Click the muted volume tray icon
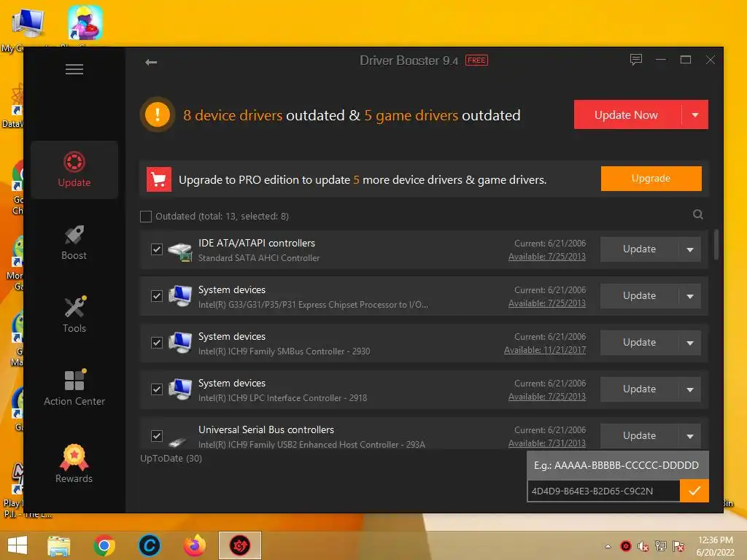The width and height of the screenshot is (747, 560). (643, 546)
